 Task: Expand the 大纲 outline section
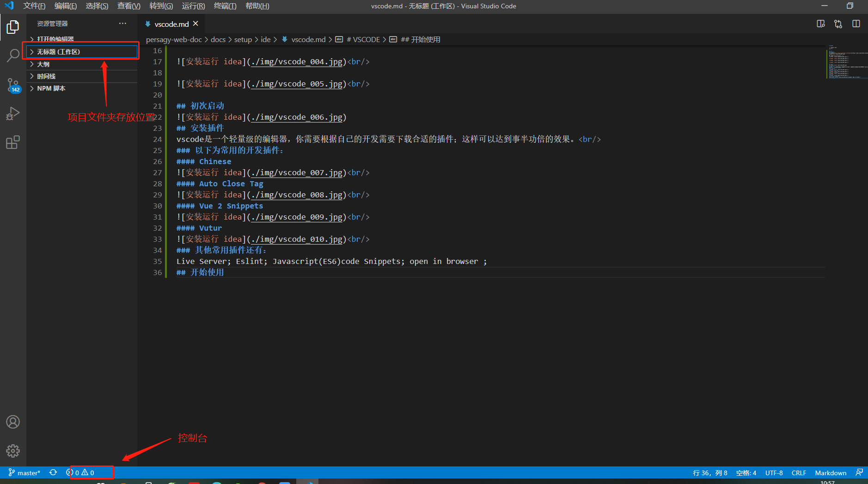(43, 64)
